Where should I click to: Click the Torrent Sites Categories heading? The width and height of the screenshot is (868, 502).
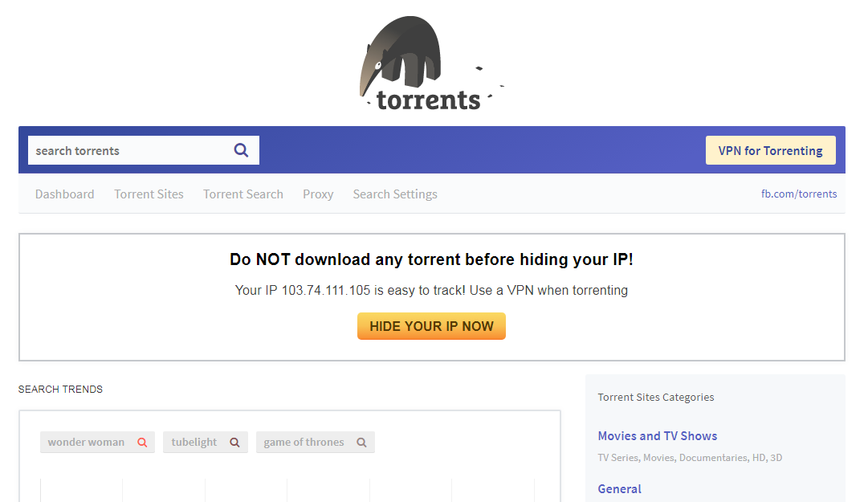click(x=656, y=397)
